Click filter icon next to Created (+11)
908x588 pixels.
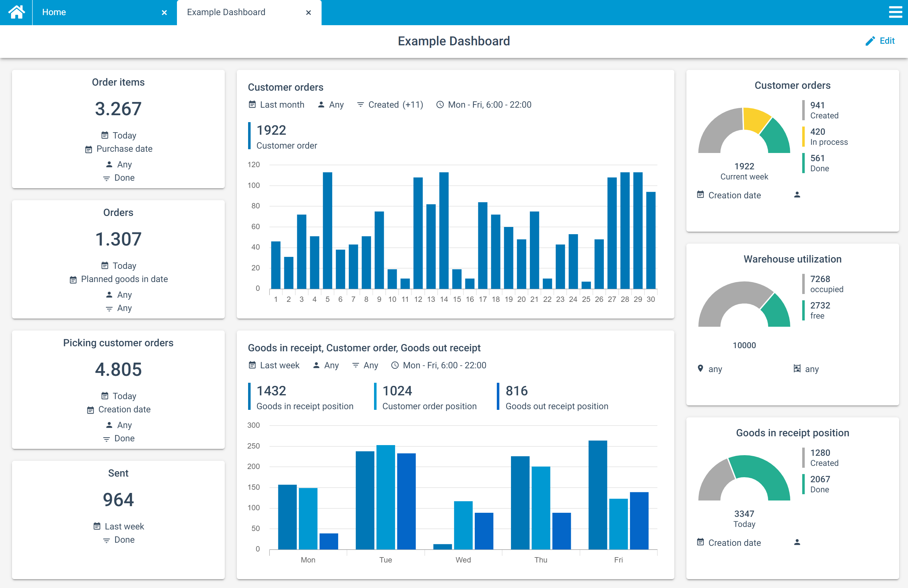coord(360,105)
